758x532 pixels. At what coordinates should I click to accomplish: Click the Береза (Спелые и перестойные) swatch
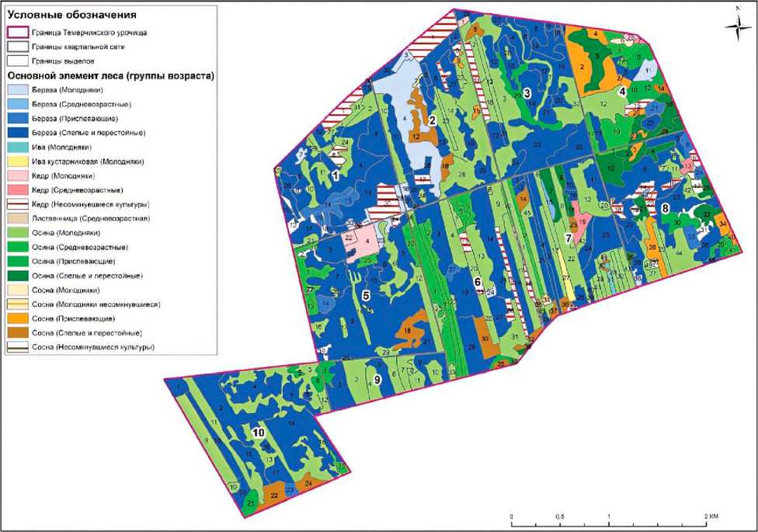[17, 133]
